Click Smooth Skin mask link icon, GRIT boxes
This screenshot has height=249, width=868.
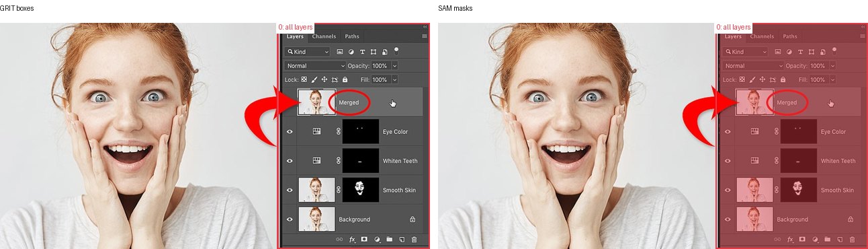click(338, 190)
